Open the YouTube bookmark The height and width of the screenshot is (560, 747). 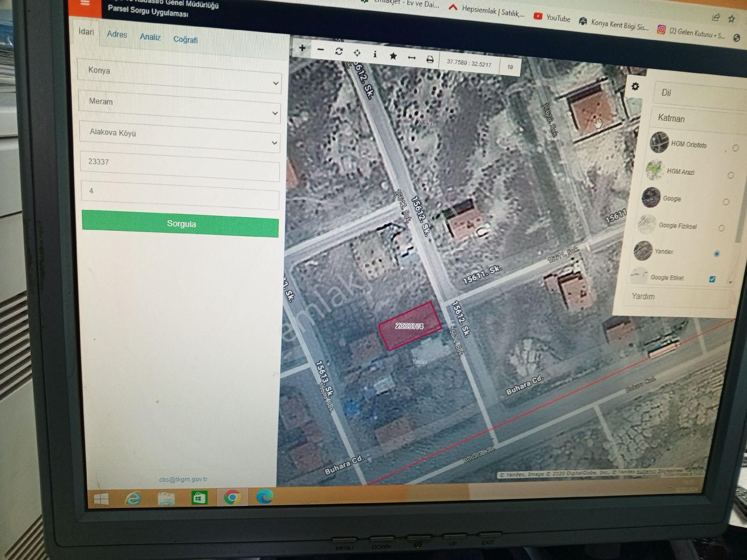click(x=552, y=17)
